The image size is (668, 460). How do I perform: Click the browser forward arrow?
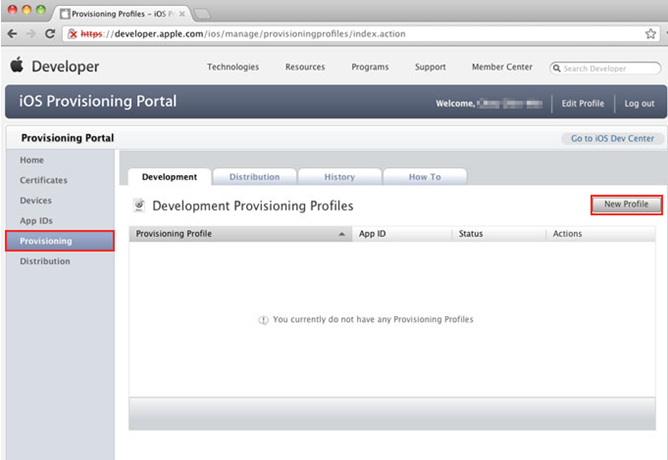(31, 34)
